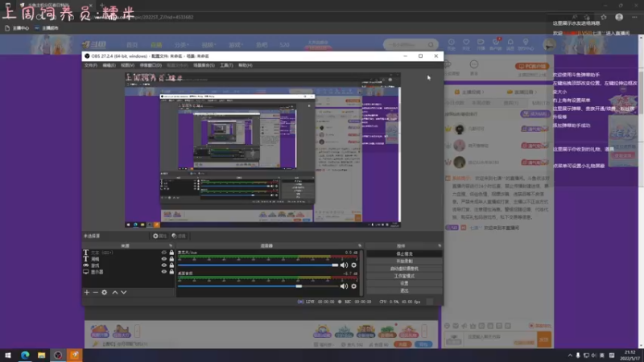This screenshot has height=362, width=644.
Task: Pop out the audio mixer dock icon
Action: pyautogui.click(x=360, y=246)
